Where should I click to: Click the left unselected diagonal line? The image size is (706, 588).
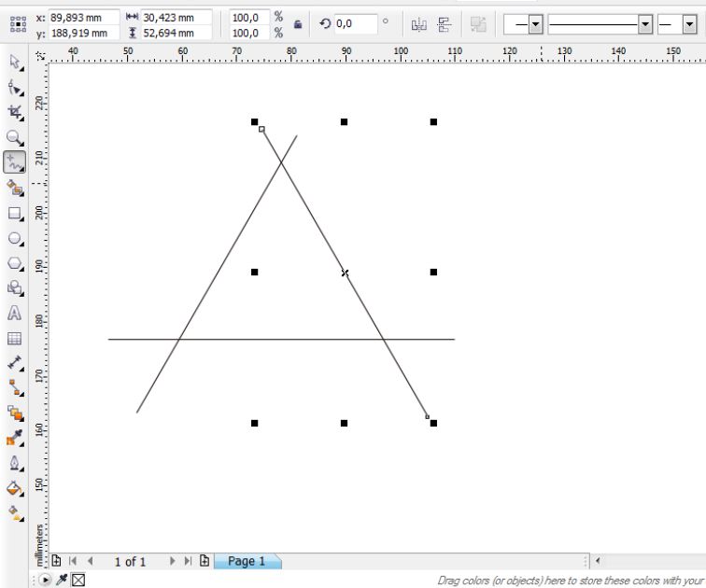[217, 274]
